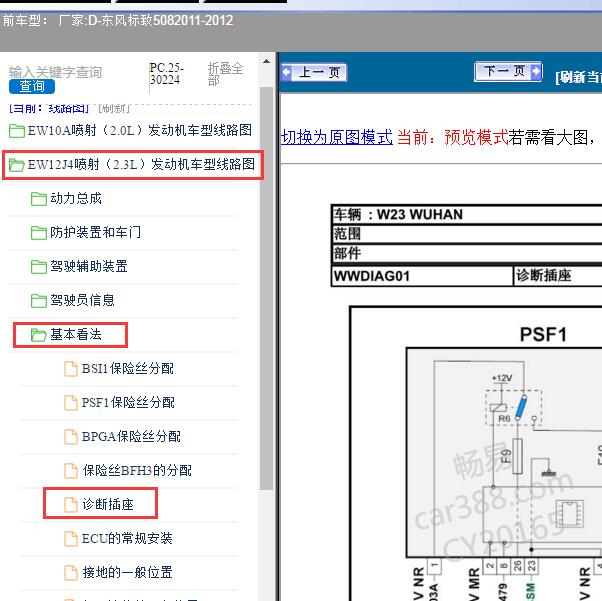Expand the 驾驶辅助装置 folder

[x=89, y=266]
